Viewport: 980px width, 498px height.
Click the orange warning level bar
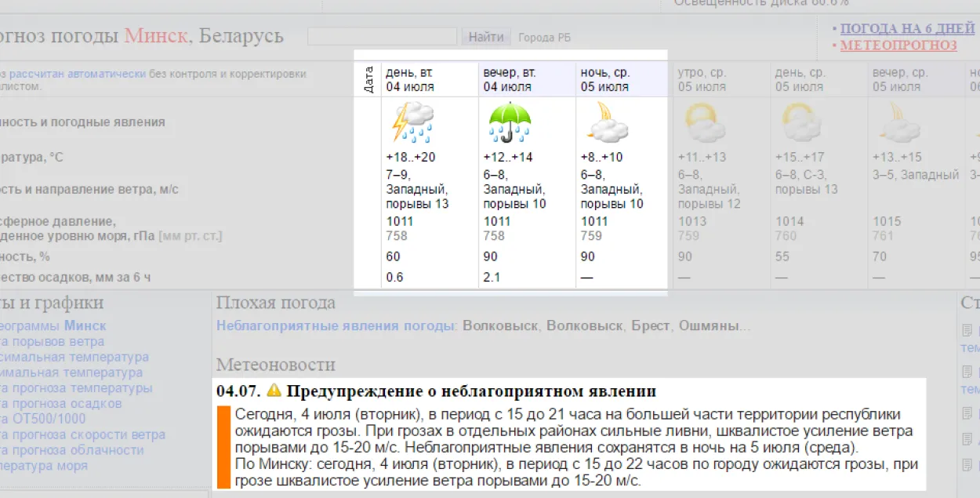click(x=223, y=447)
